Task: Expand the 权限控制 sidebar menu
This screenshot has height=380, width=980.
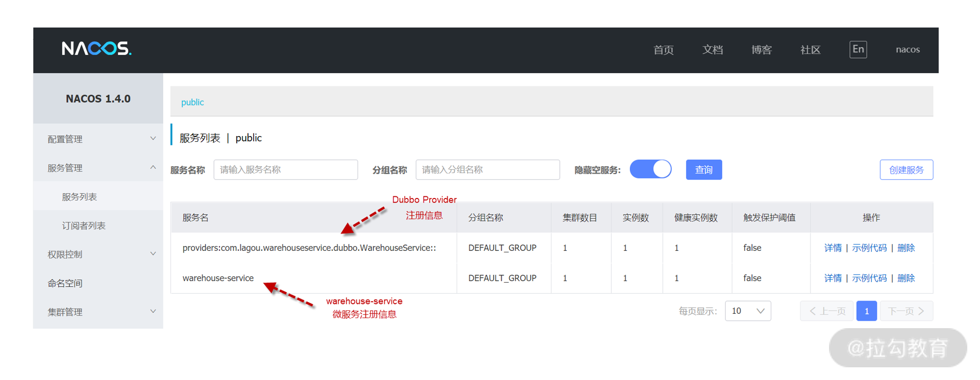Action: tap(98, 254)
